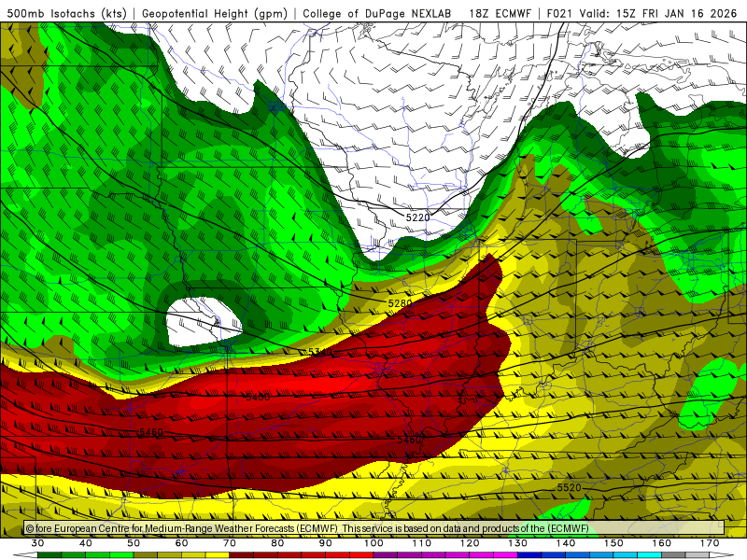Screen dimensions: 747x560
Task: Click the 60 knots legend value
Action: [x=181, y=543]
